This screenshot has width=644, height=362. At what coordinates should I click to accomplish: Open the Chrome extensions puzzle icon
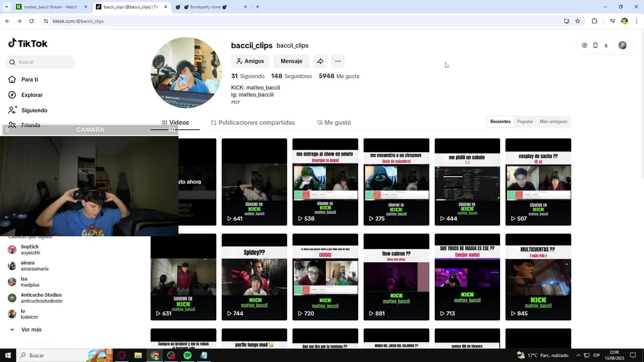[x=594, y=21]
